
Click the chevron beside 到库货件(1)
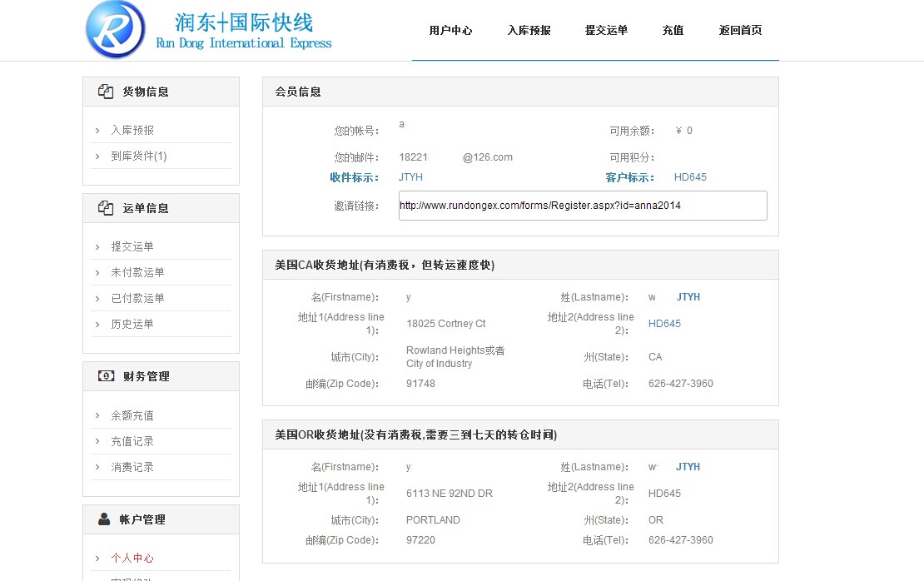[97, 156]
